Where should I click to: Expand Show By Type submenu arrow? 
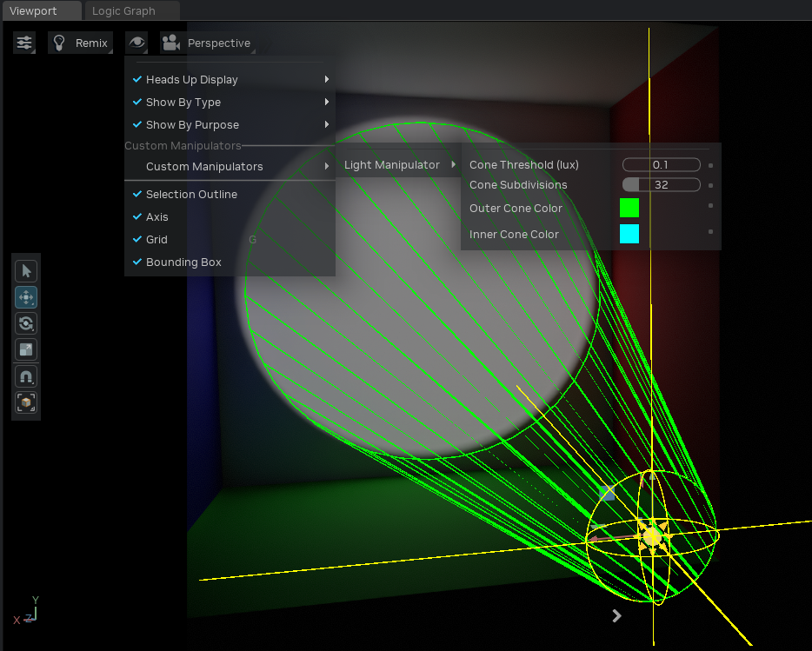pyautogui.click(x=327, y=102)
